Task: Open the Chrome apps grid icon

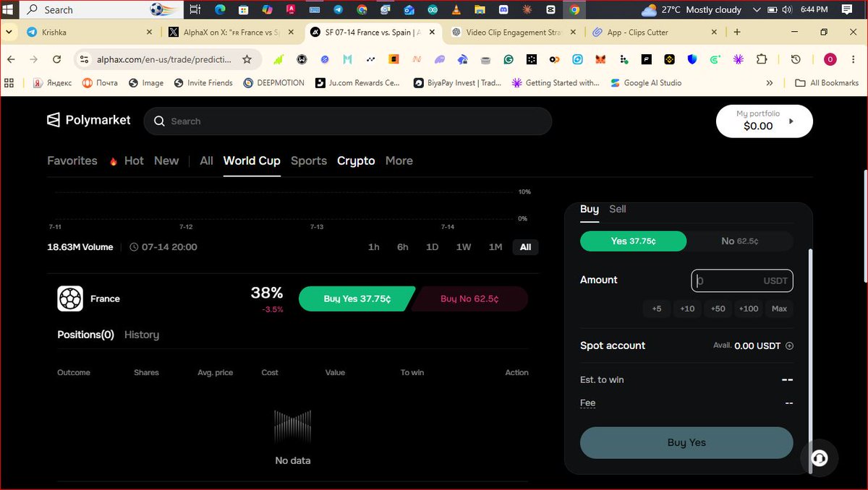Action: pos(9,83)
